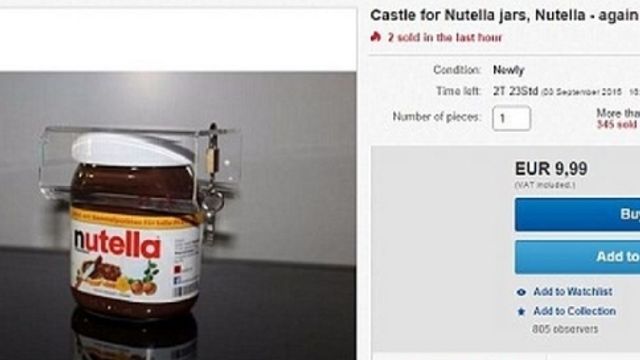The width and height of the screenshot is (640, 360).
Task: Click the 2 sold in the last hour text
Action: click(x=445, y=38)
